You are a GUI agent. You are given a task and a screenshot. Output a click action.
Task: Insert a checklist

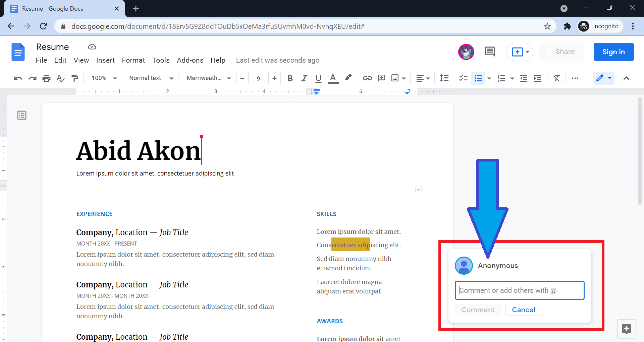pos(463,78)
